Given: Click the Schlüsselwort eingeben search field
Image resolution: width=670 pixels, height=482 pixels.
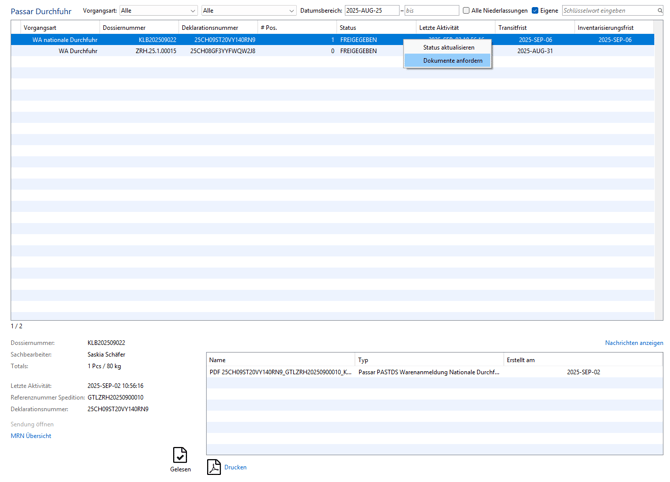Looking at the screenshot, I should [x=610, y=11].
